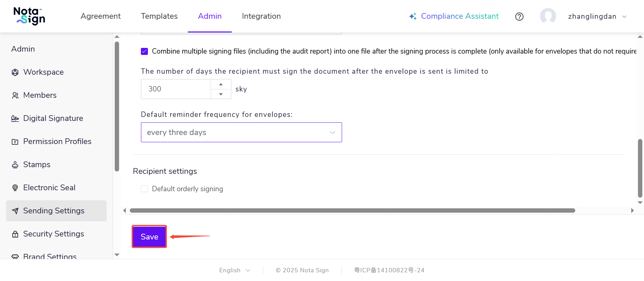Click the Electronic Seal icon
Screen dimensions: 644x281
(x=15, y=188)
